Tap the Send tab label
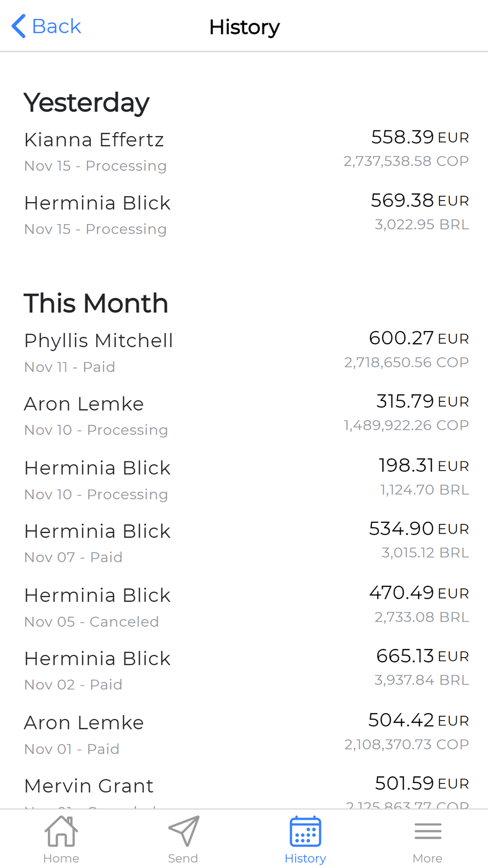Screen dimensions: 488x868 tap(183, 858)
